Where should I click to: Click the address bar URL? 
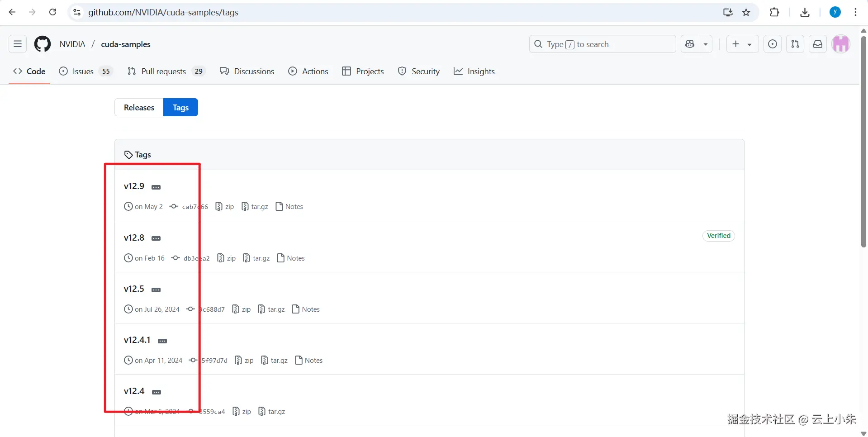(x=163, y=12)
